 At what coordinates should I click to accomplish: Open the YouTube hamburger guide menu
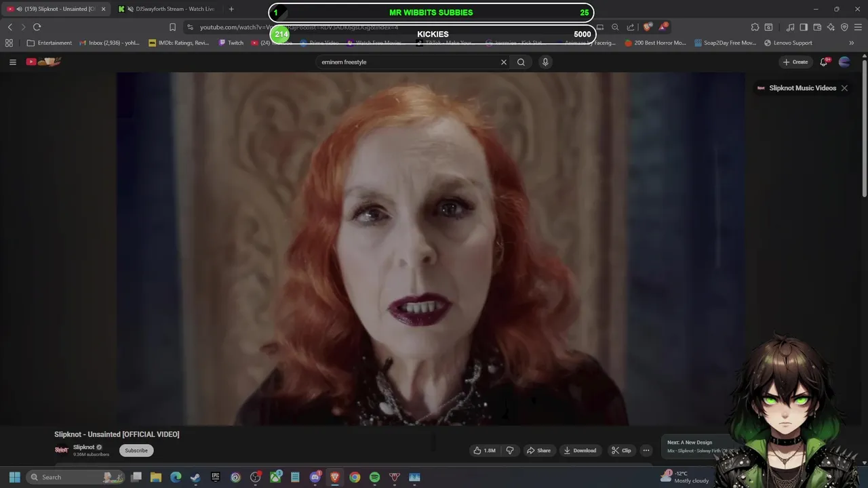12,62
